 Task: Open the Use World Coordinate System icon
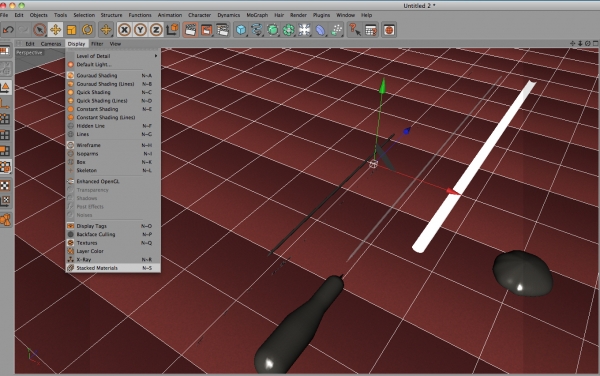172,29
